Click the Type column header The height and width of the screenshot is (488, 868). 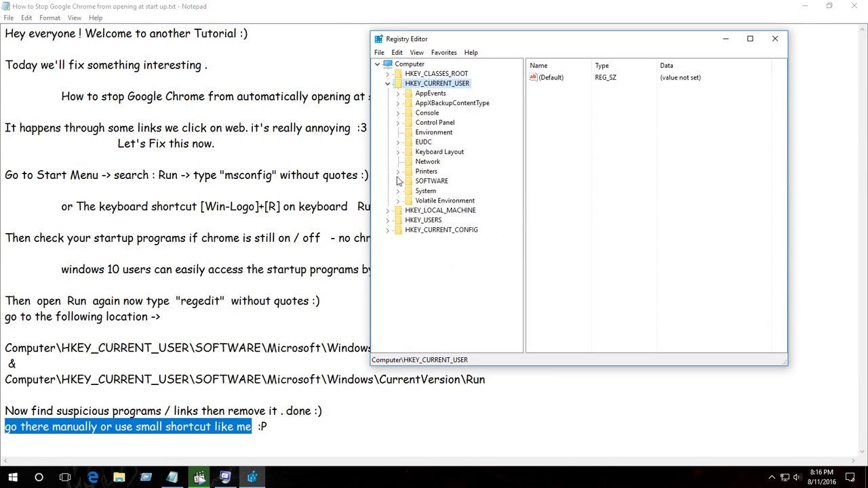625,66
